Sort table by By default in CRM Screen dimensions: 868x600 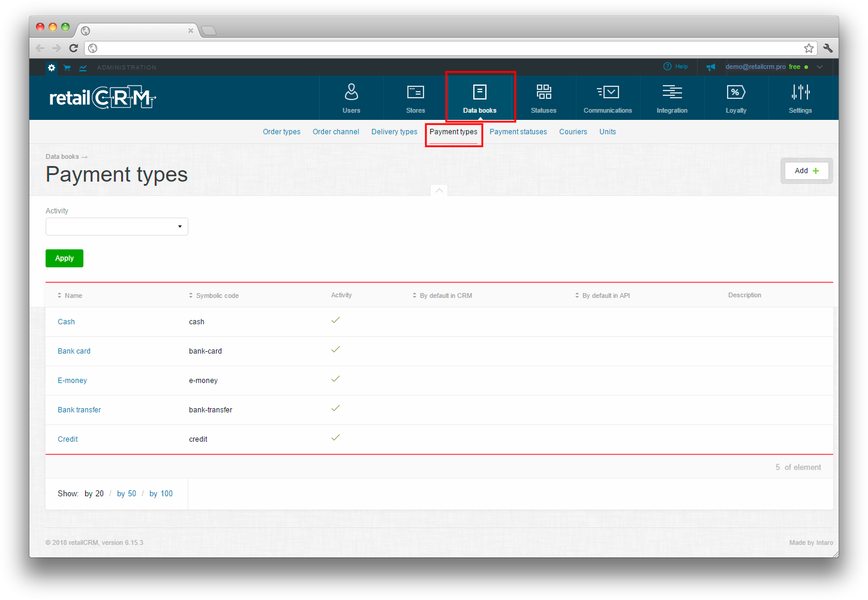click(x=442, y=296)
